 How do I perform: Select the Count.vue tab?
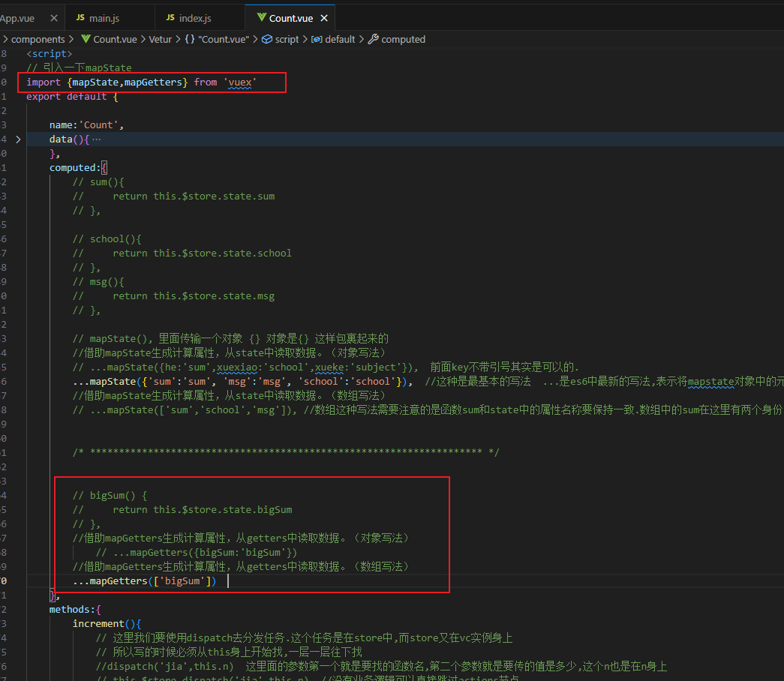coord(290,19)
